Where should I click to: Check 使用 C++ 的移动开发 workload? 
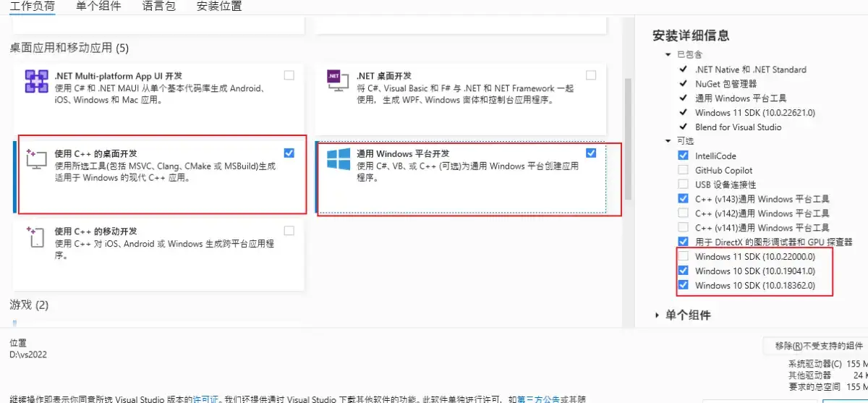[289, 231]
